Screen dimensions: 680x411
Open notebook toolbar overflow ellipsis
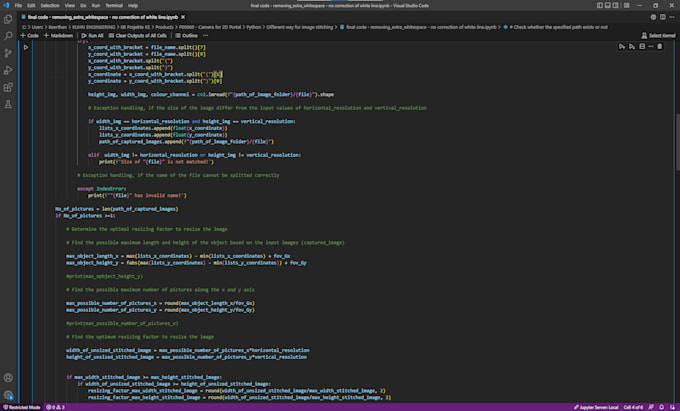point(206,36)
